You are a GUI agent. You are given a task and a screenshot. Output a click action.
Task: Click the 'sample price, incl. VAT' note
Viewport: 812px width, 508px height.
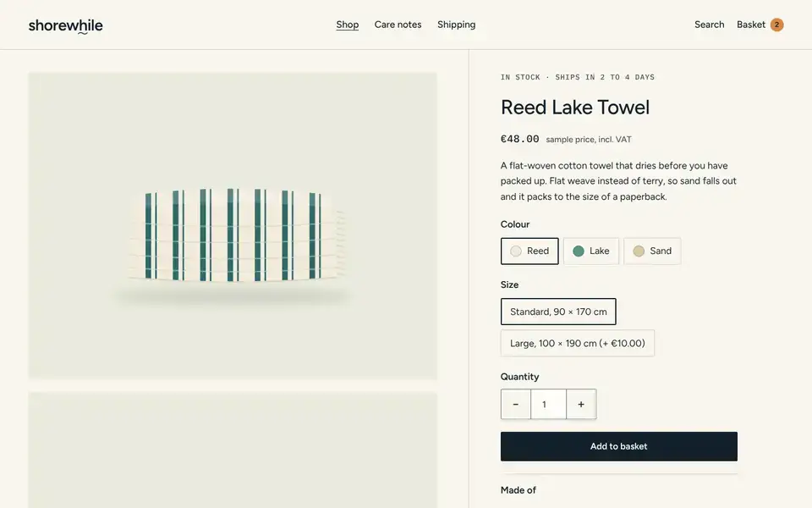[589, 140]
